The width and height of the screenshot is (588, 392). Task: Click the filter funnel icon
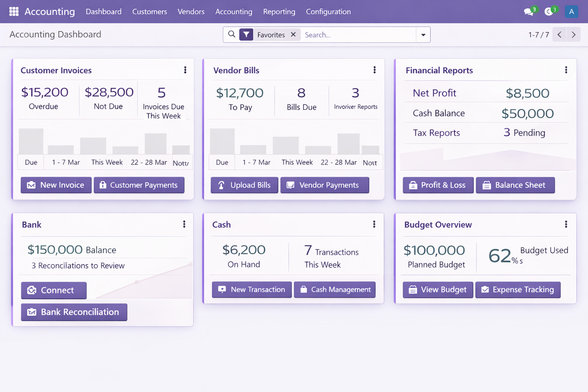coord(246,35)
